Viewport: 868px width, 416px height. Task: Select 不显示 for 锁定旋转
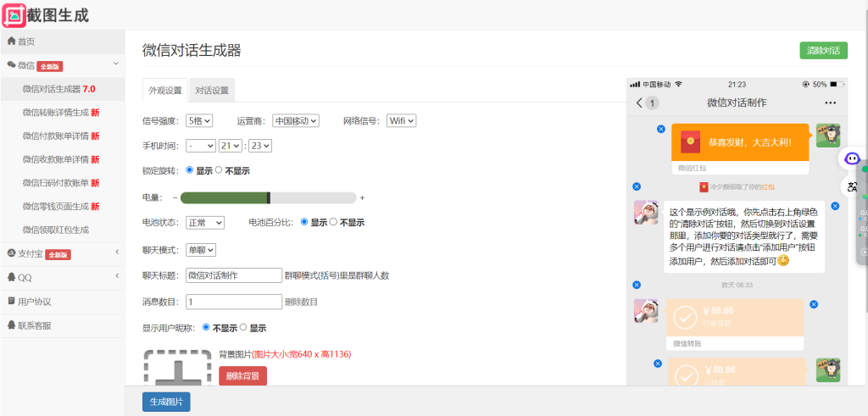coord(219,170)
